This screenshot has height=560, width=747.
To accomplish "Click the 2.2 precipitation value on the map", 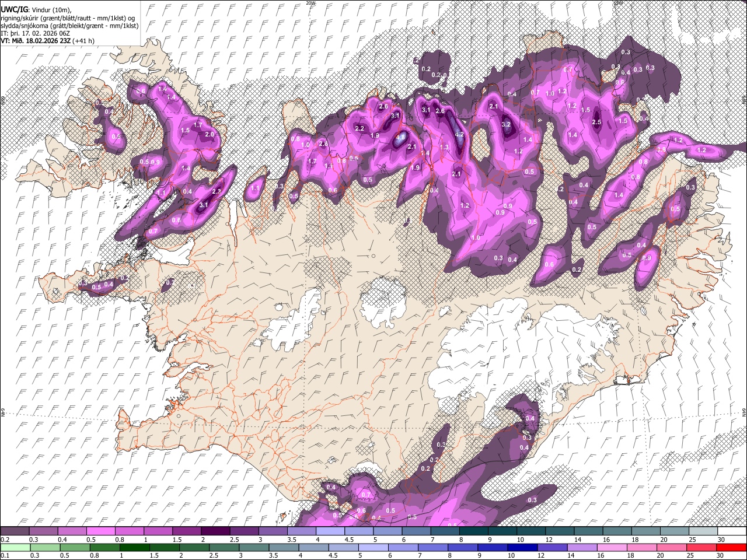I will click(359, 128).
